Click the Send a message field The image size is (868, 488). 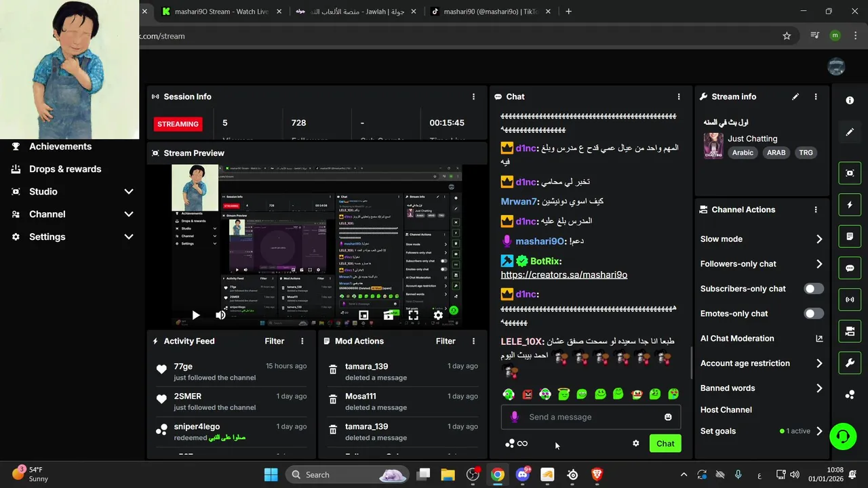coord(591,417)
